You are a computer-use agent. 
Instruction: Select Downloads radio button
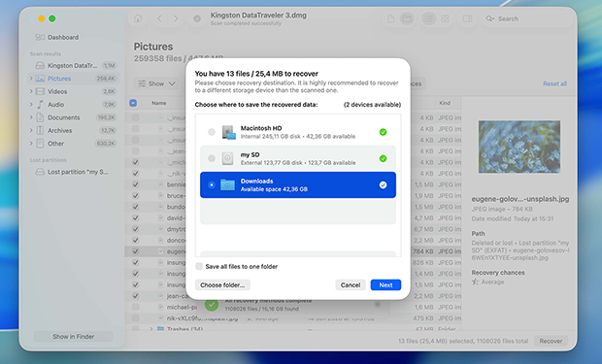point(212,184)
